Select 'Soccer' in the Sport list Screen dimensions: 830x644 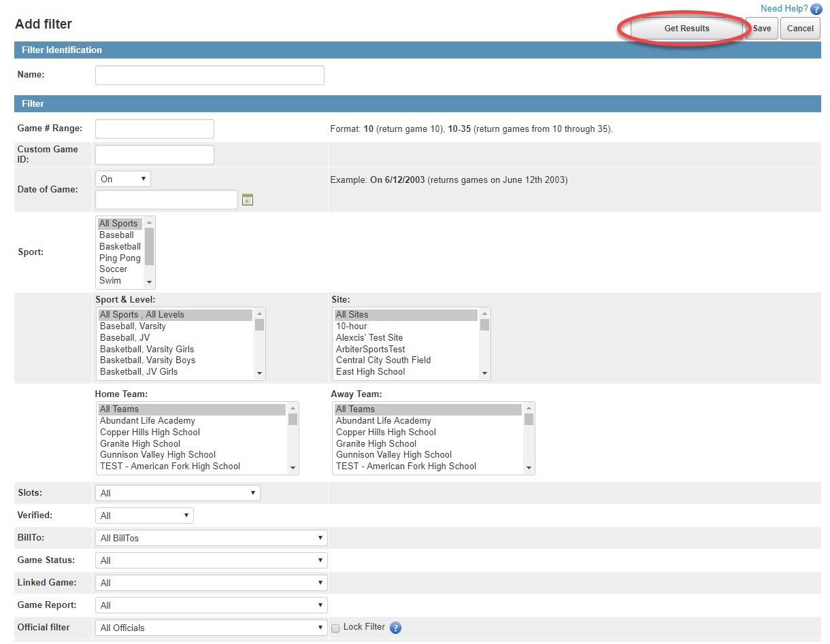coord(120,269)
